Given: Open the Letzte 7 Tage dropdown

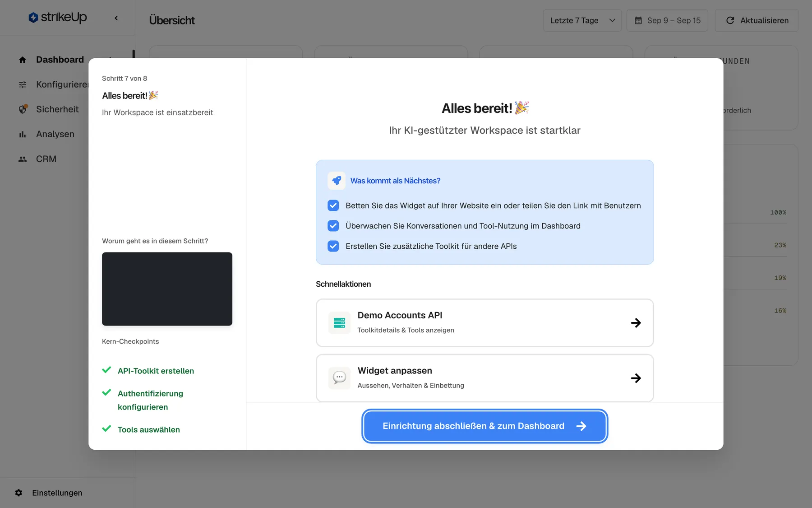Looking at the screenshot, I should pos(582,20).
